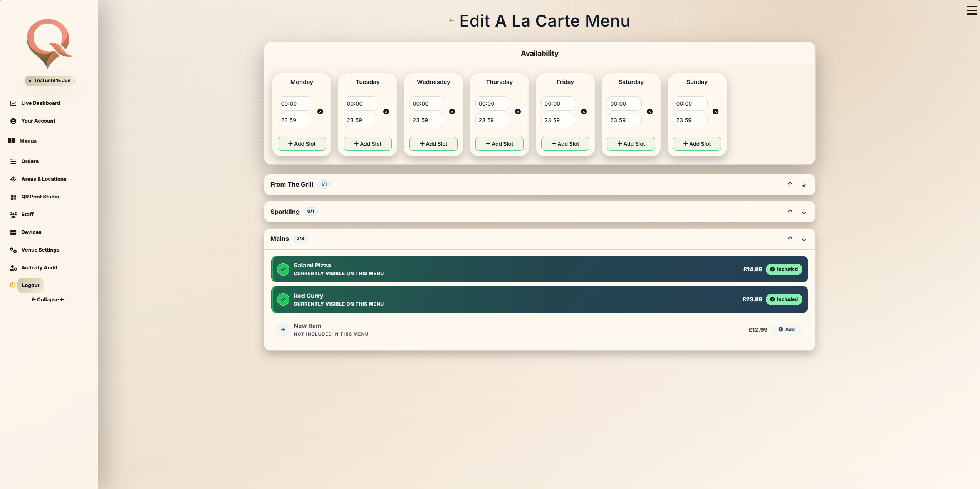Edit Sunday start time field
Screen dimensions: 980x489
[690, 104]
